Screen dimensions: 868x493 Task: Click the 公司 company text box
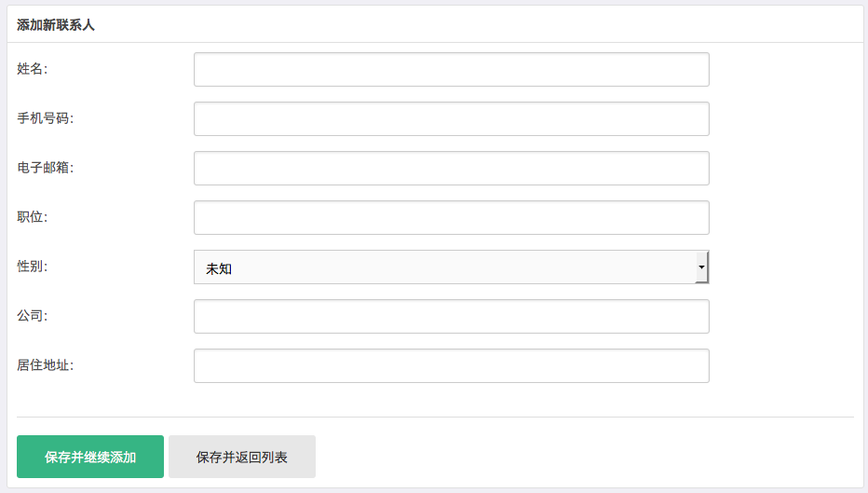[x=451, y=317]
